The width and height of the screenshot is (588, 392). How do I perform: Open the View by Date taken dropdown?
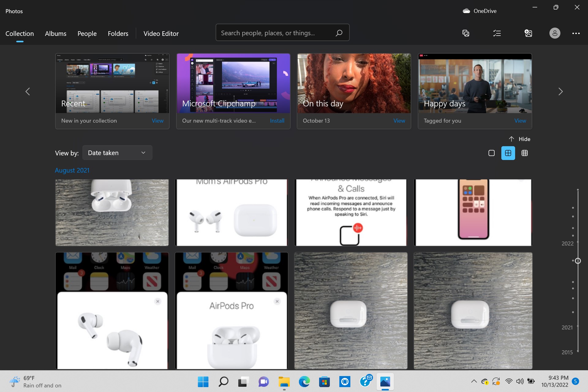click(117, 153)
